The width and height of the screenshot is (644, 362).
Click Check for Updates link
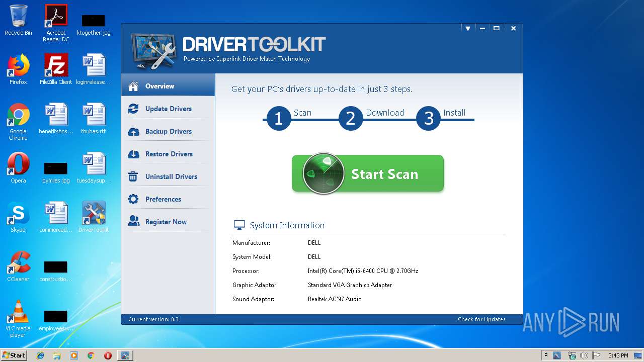point(481,319)
